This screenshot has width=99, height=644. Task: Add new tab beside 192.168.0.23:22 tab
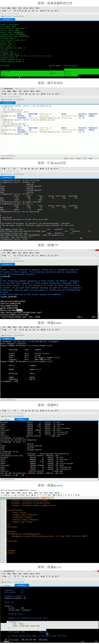16,19
